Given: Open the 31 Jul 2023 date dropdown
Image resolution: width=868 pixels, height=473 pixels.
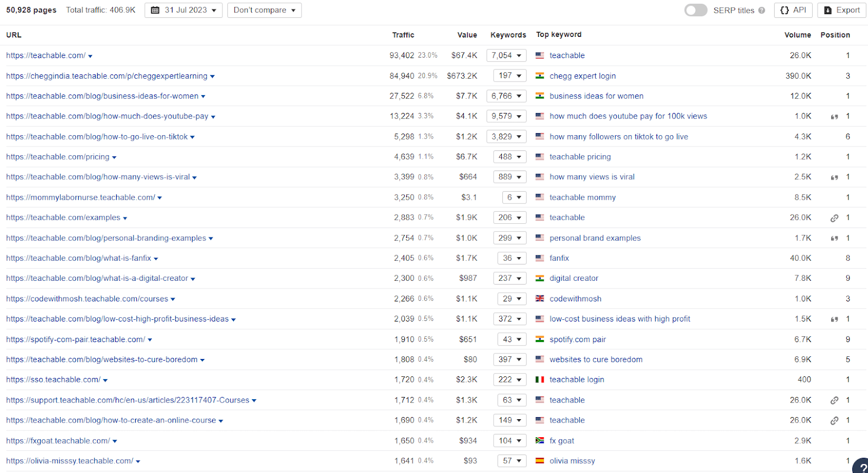Looking at the screenshot, I should click(183, 10).
